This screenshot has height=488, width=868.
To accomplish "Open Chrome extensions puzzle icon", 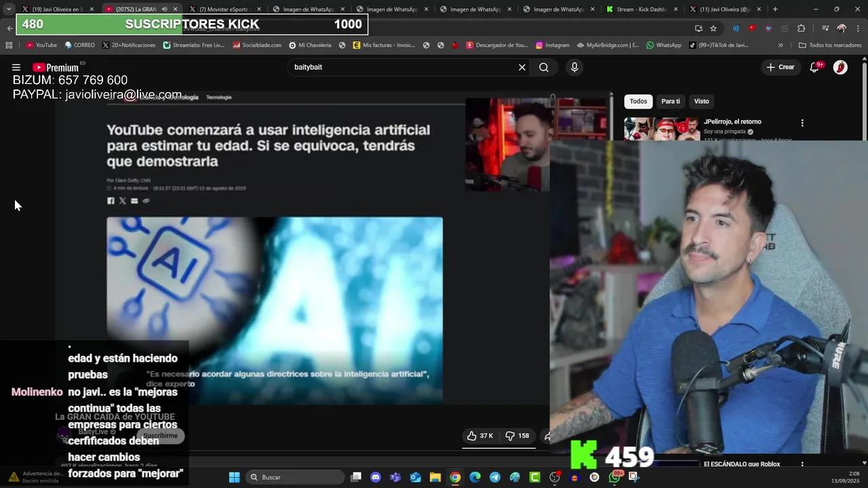I will pyautogui.click(x=802, y=28).
